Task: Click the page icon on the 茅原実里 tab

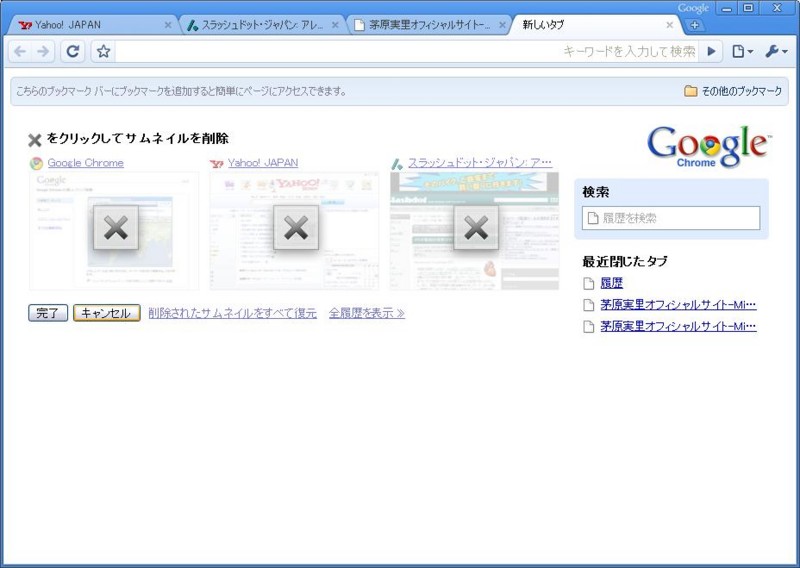Action: (359, 25)
